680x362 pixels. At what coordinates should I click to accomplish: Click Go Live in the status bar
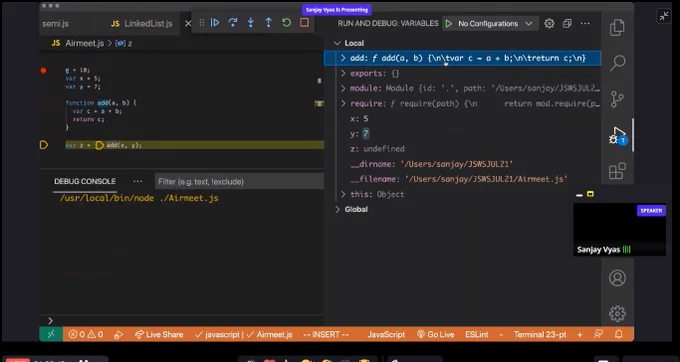pos(435,335)
